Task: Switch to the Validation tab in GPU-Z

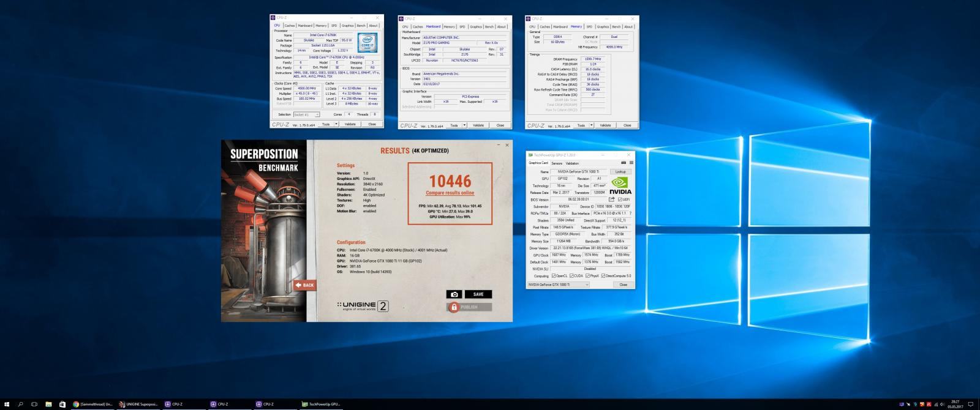Action: [572, 163]
